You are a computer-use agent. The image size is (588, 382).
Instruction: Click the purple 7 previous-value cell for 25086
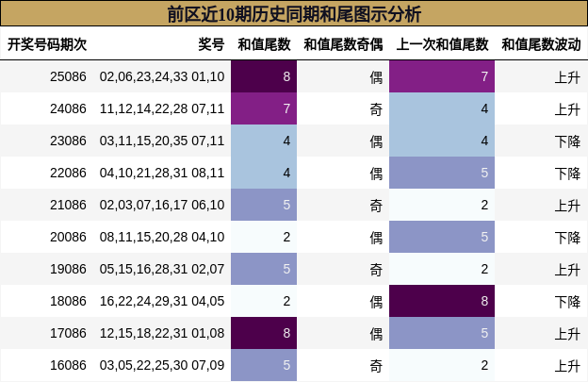pyautogui.click(x=442, y=76)
